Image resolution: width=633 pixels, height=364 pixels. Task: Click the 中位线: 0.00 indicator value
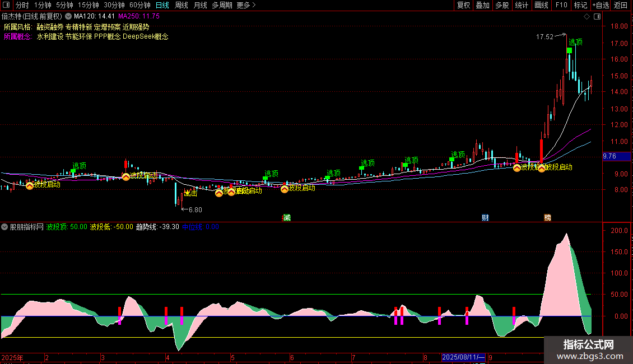pyautogui.click(x=201, y=227)
